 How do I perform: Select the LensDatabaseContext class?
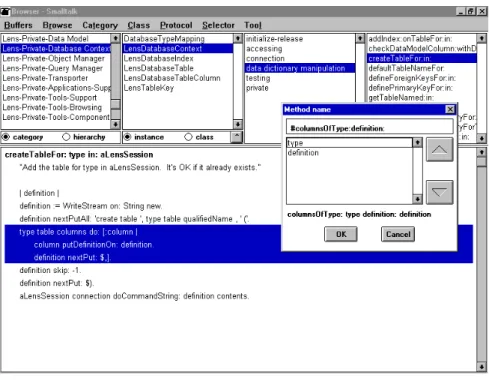(x=178, y=49)
